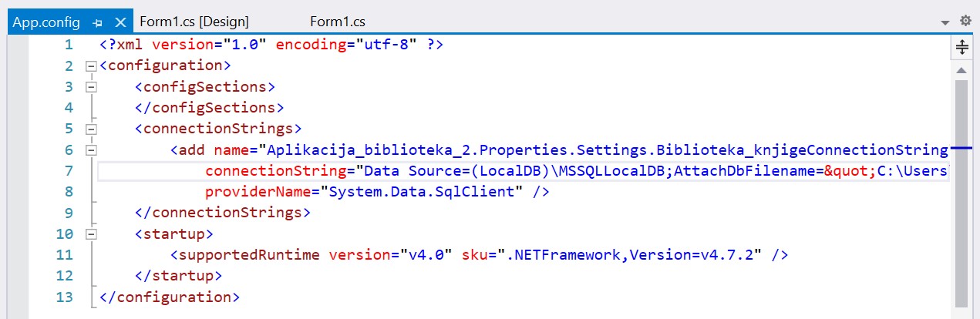
Task: Collapse the connectionStrings element
Action: pos(91,129)
